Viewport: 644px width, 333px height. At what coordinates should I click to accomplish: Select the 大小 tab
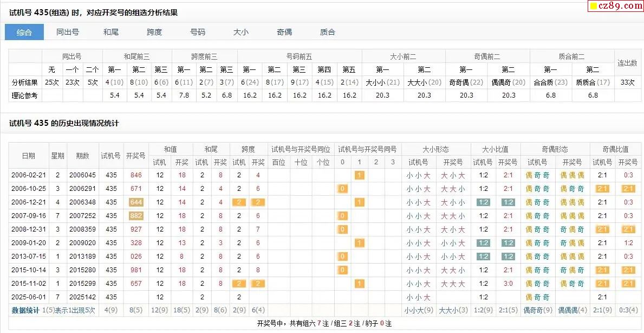241,32
